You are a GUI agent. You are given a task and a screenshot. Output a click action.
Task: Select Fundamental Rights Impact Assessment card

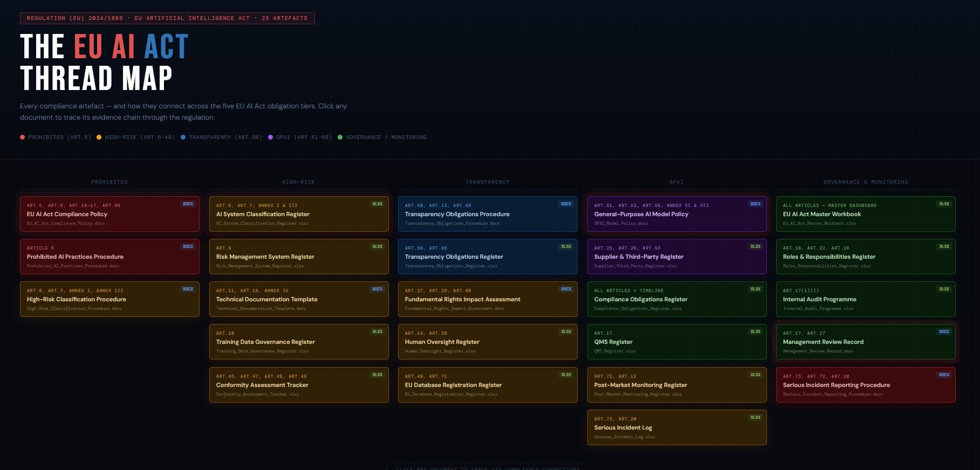488,299
